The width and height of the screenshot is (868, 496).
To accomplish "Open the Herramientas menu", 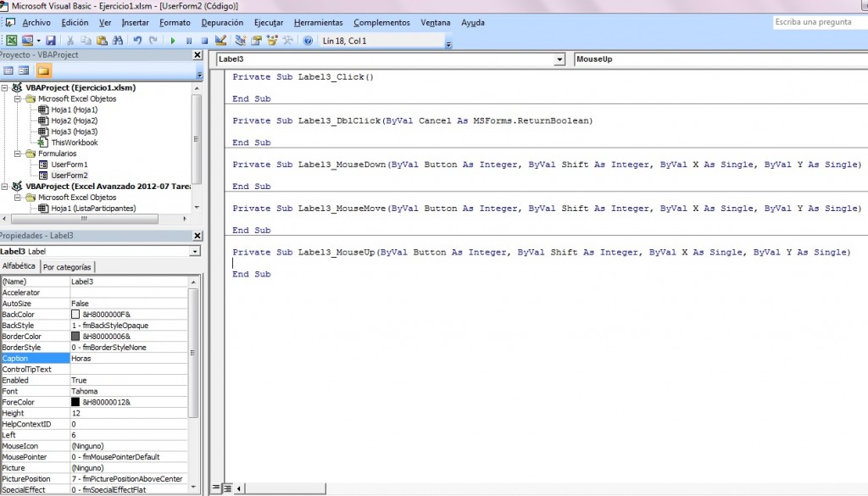I will point(319,23).
